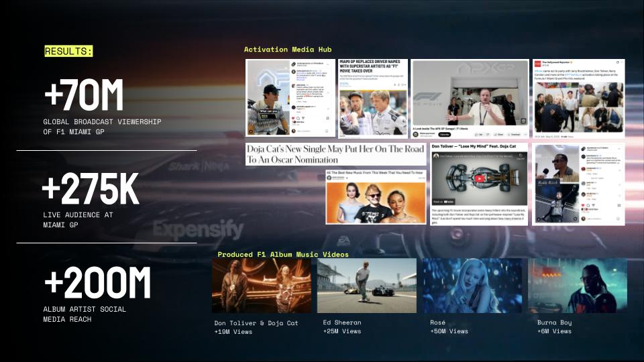Open The Hollywood Reporter tweet screenshot
Image resolution: width=644 pixels, height=362 pixels.
pyautogui.click(x=578, y=99)
